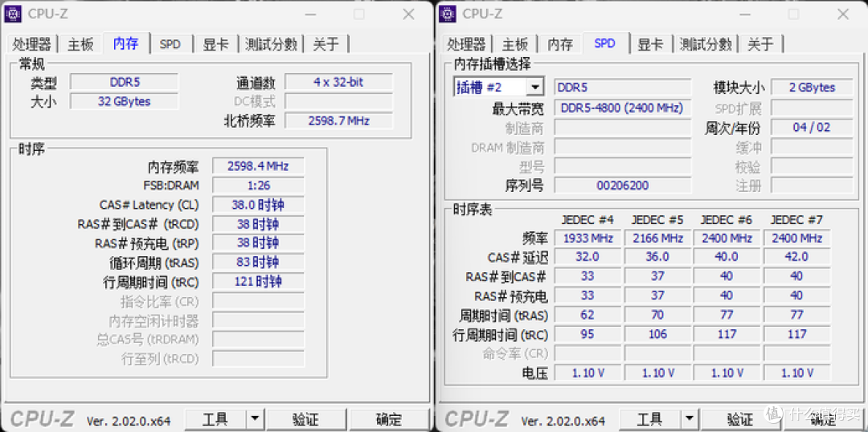Click the 32 GBytes size field

tap(125, 102)
